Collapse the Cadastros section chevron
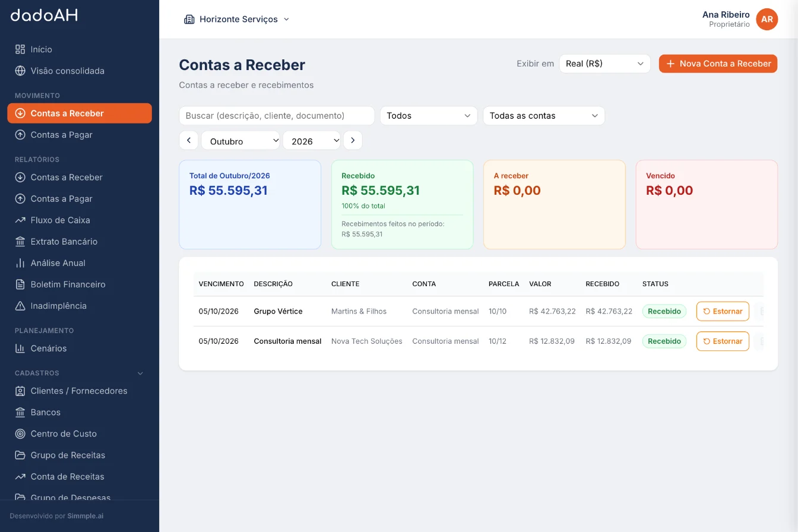 [x=141, y=373]
